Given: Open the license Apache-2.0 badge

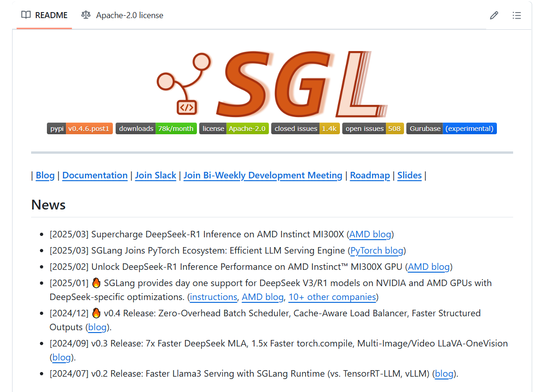Looking at the screenshot, I should [234, 129].
